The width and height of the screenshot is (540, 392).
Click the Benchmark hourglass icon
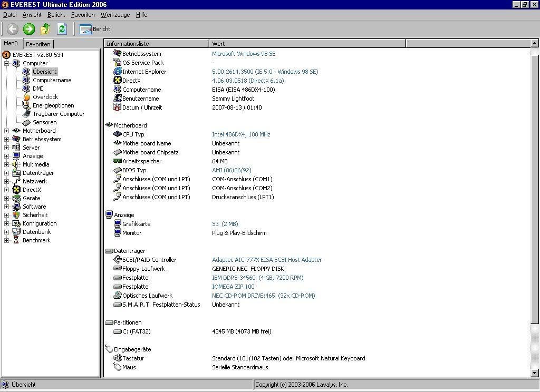[16, 240]
